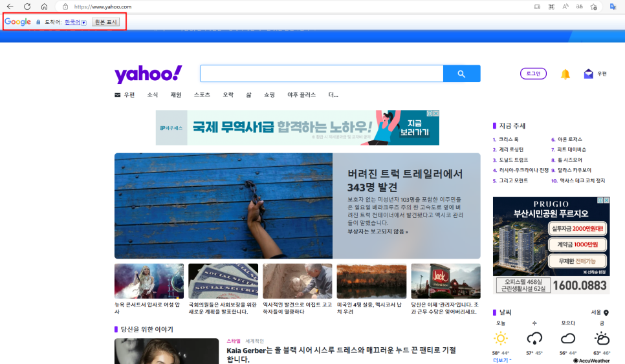Select trending item 톰 시즈모어
625x364 pixels.
[569, 160]
